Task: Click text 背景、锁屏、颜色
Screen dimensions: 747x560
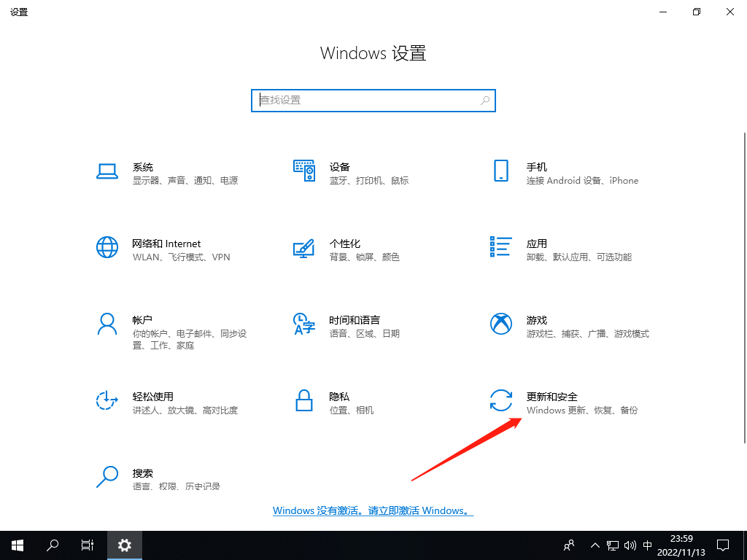Action: point(365,257)
